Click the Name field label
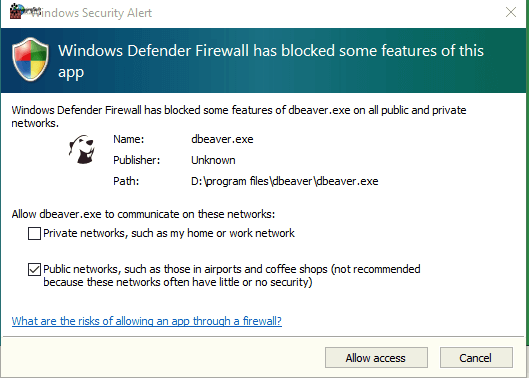Screen dimensions: 529x378 [129, 139]
